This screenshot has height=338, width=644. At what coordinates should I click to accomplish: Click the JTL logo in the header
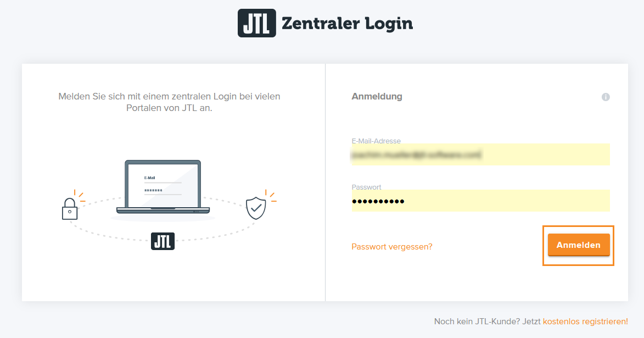[x=256, y=23]
